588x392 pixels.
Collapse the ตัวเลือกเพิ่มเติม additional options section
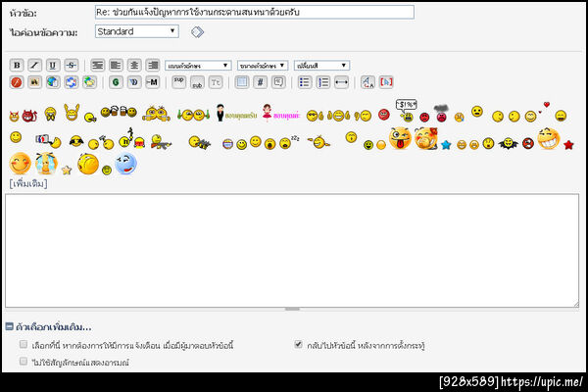(10, 326)
